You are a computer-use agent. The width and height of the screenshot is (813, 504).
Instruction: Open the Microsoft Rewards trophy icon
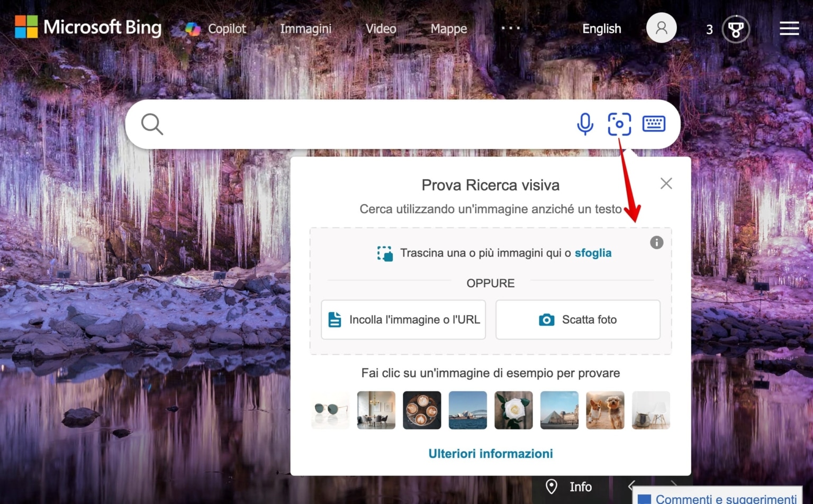coord(736,29)
